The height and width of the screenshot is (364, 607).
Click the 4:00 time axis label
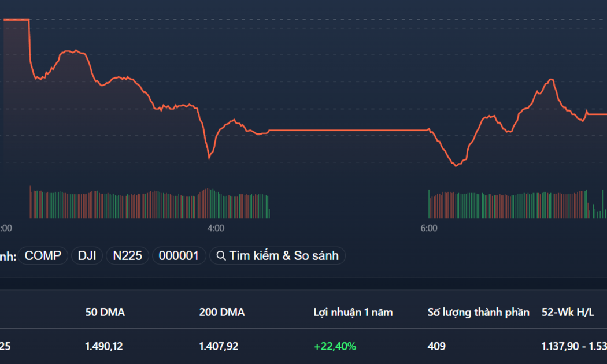coord(216,228)
